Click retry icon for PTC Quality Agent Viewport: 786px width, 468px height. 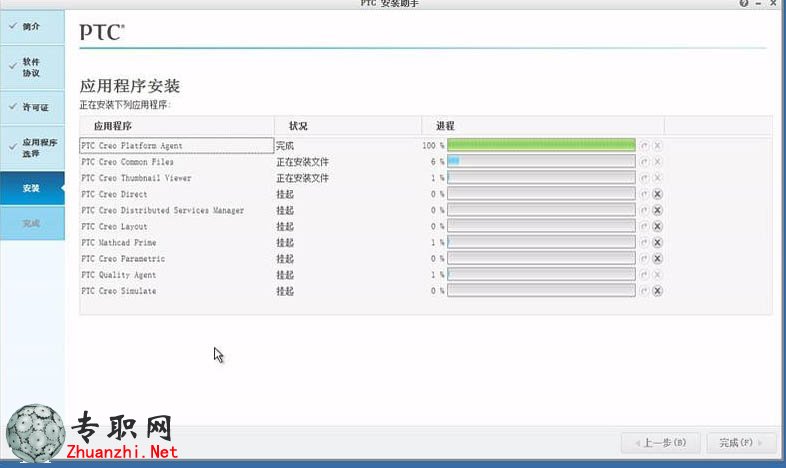pos(644,275)
